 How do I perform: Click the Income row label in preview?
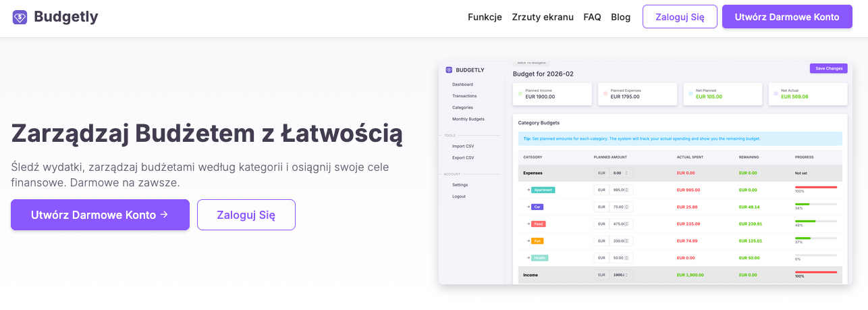[531, 275]
